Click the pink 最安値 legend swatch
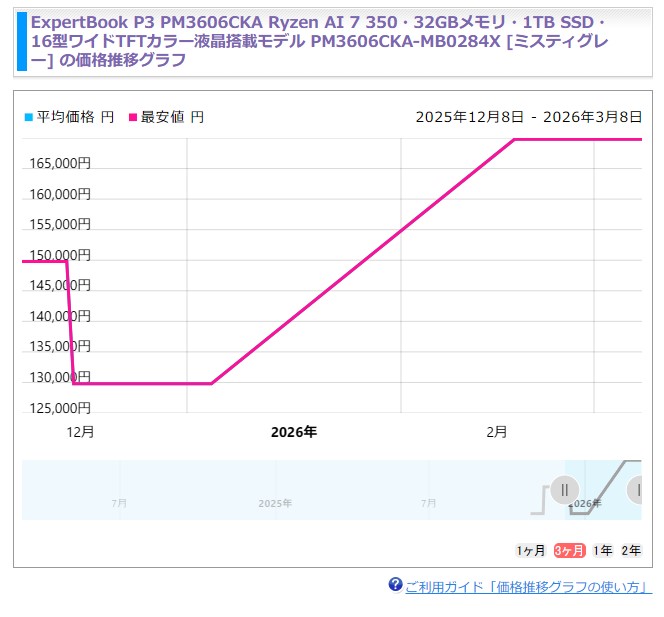This screenshot has width=664, height=617. click(133, 117)
